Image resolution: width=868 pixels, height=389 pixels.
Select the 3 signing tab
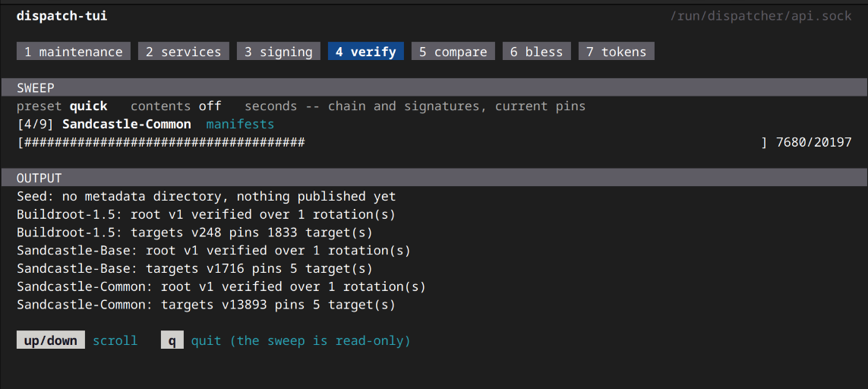tap(279, 52)
